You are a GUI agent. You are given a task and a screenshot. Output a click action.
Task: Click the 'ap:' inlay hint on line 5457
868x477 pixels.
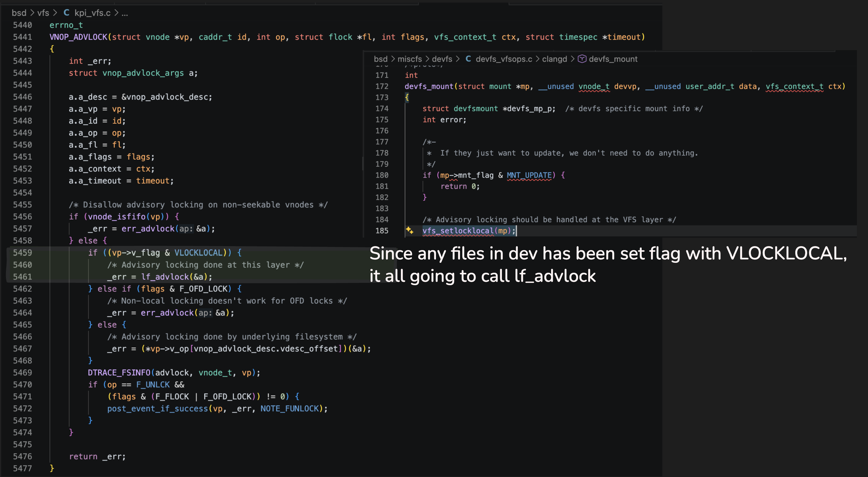(x=186, y=229)
